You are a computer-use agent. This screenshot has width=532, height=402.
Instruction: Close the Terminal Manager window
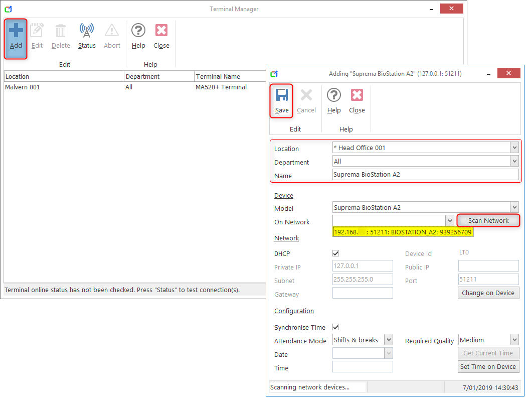(452, 9)
